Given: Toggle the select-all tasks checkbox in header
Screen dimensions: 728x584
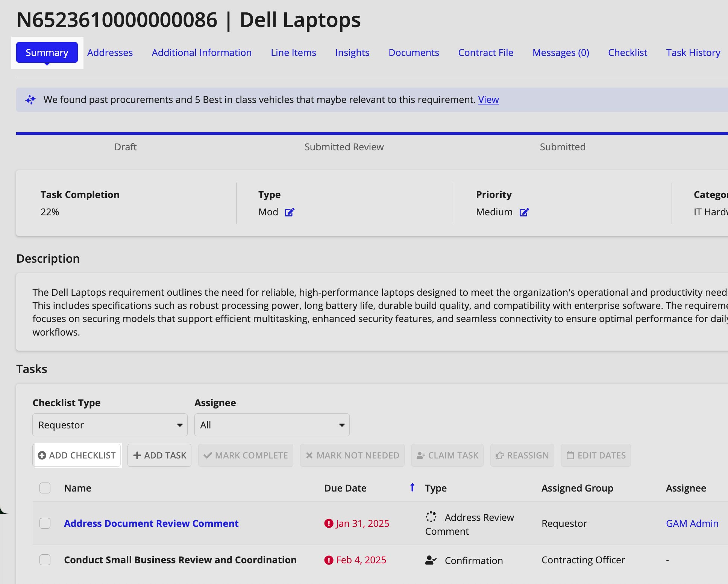Looking at the screenshot, I should 45,488.
